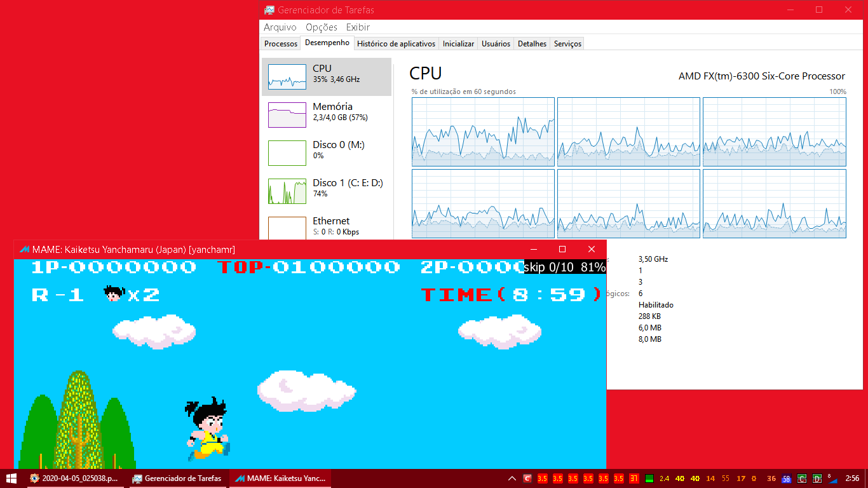Click the orange '14' tray indicator
This screenshot has height=488, width=868.
[710, 478]
